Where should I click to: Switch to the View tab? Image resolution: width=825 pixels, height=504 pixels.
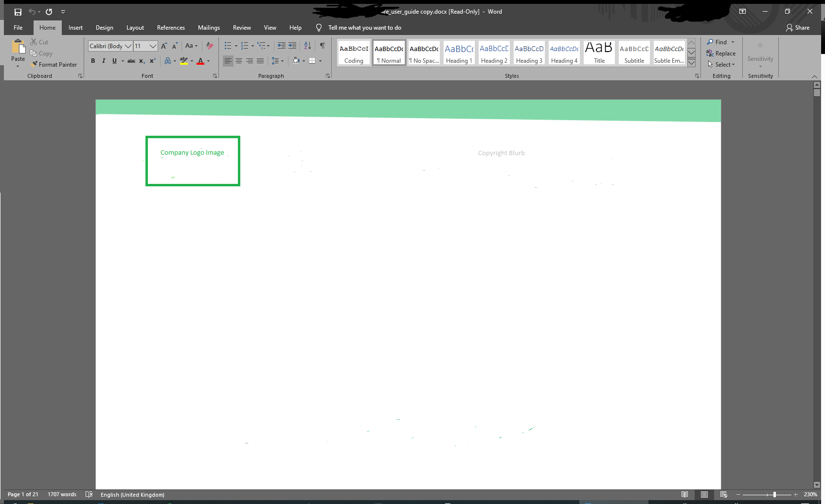(270, 28)
